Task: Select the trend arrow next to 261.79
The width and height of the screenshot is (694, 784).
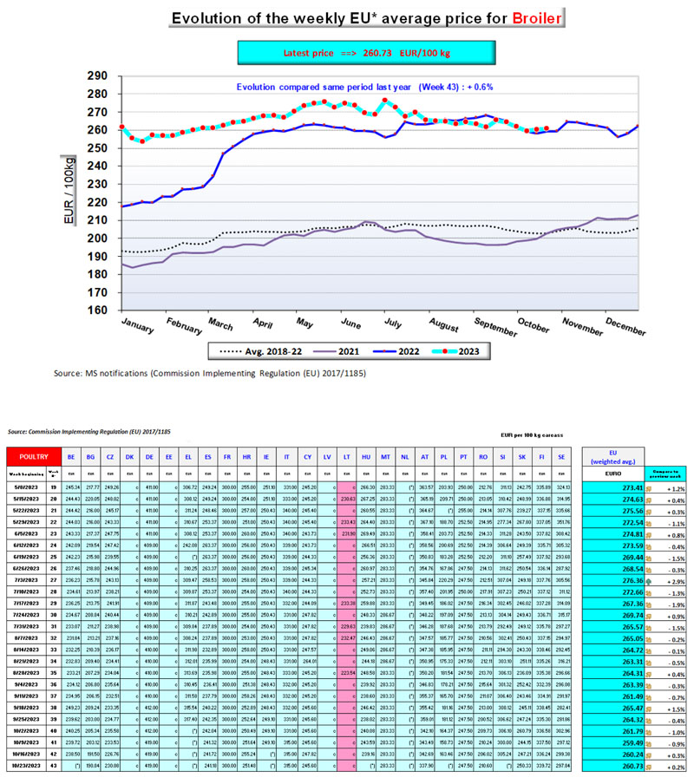Action: 649,733
